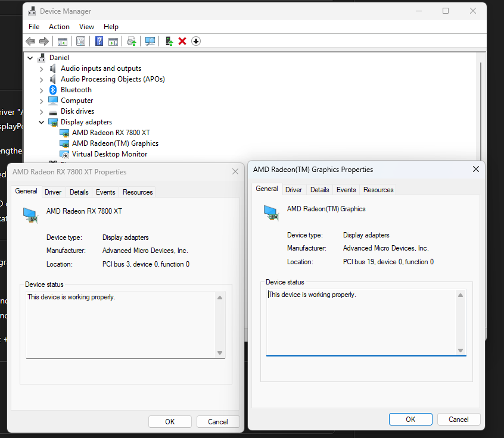This screenshot has height=438, width=504.
Task: Click the adapter icon in Radeon(TM) Graphics Properties
Action: coord(271,212)
